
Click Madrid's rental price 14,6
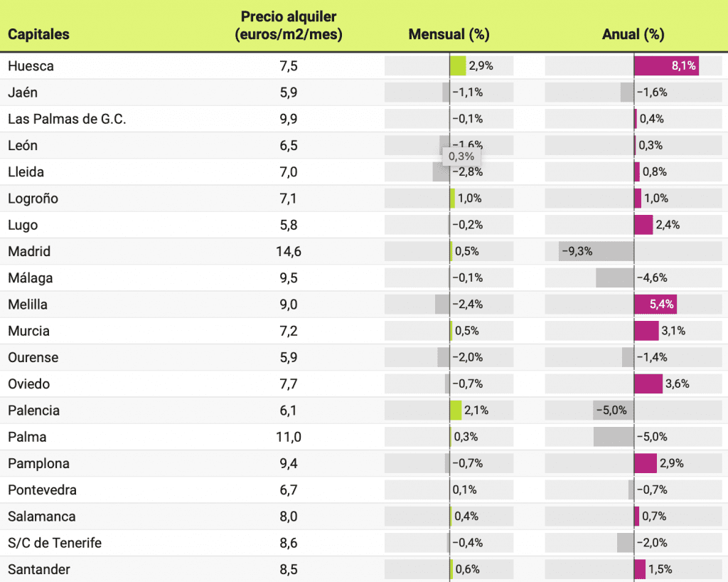[x=289, y=251]
